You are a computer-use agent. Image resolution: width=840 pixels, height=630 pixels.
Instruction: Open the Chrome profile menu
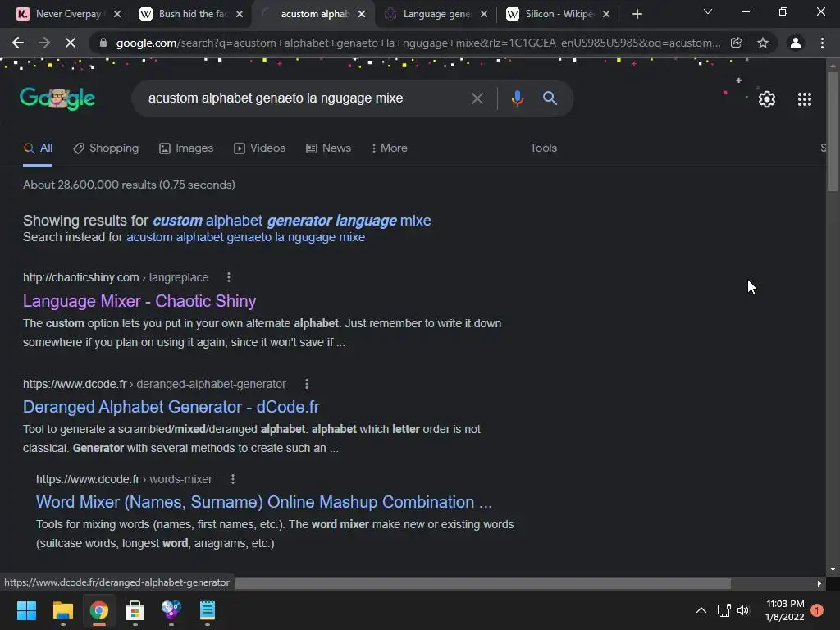(796, 43)
